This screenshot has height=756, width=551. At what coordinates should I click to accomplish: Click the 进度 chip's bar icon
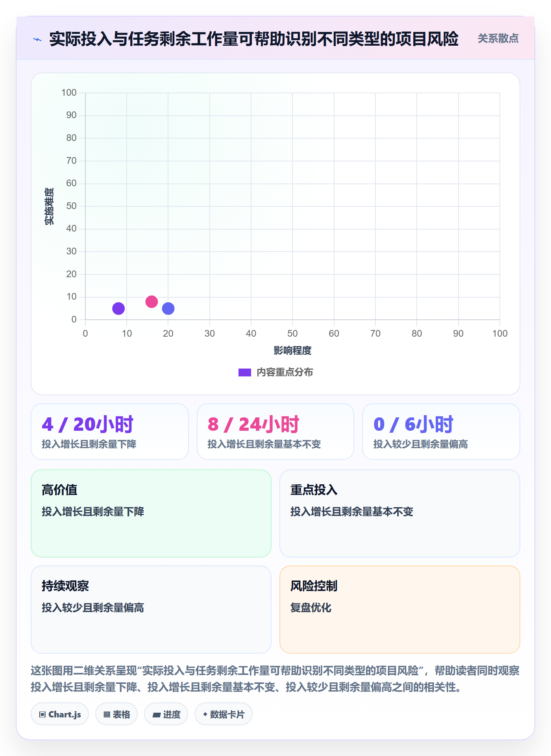157,715
